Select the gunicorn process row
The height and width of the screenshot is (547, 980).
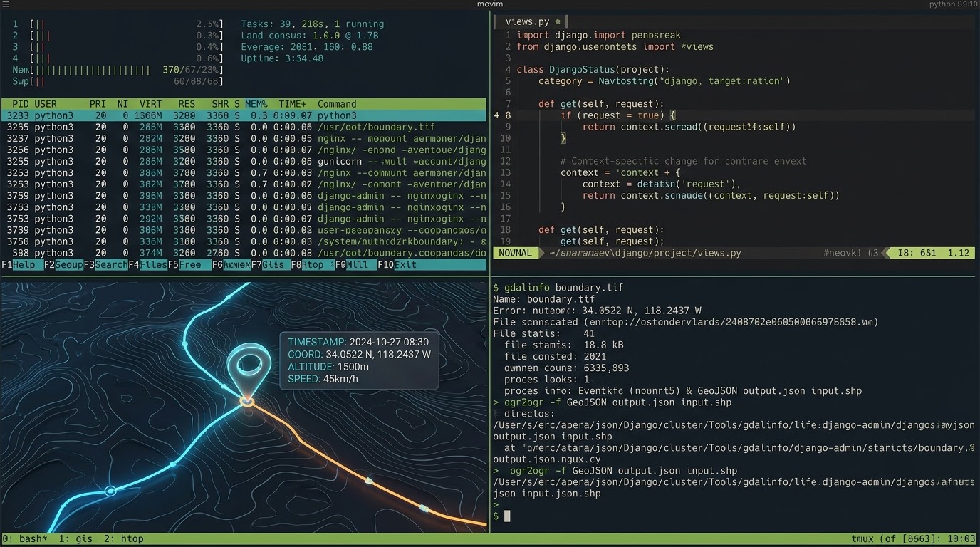tap(244, 161)
